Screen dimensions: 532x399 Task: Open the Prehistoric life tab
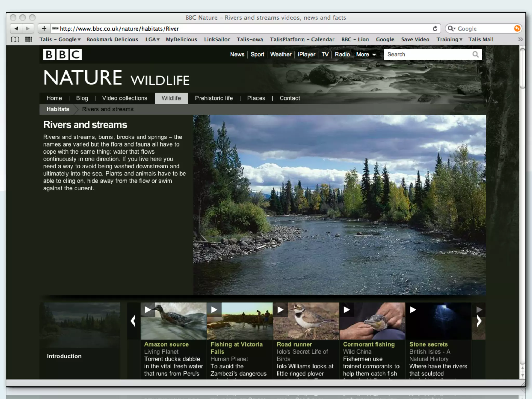[x=214, y=98]
